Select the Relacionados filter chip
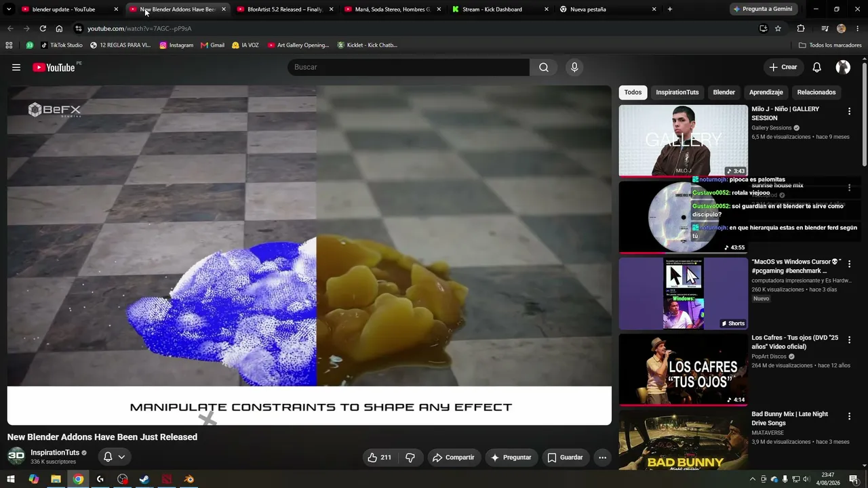The height and width of the screenshot is (488, 868). (x=816, y=92)
